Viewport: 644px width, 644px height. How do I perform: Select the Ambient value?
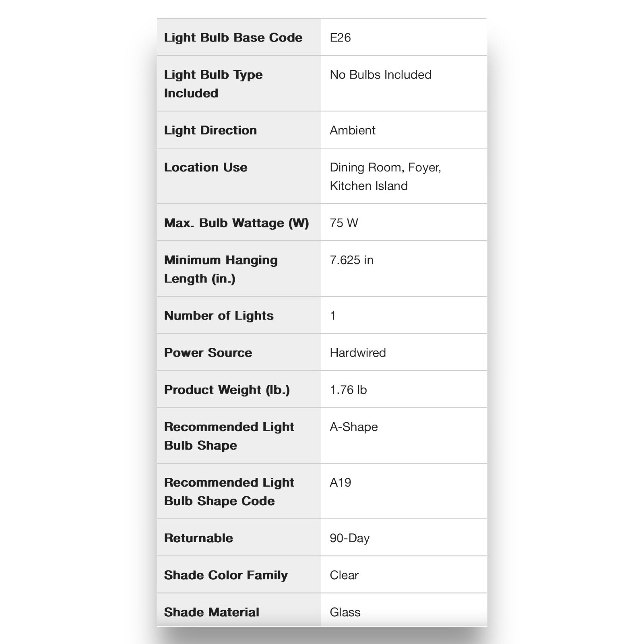click(352, 130)
